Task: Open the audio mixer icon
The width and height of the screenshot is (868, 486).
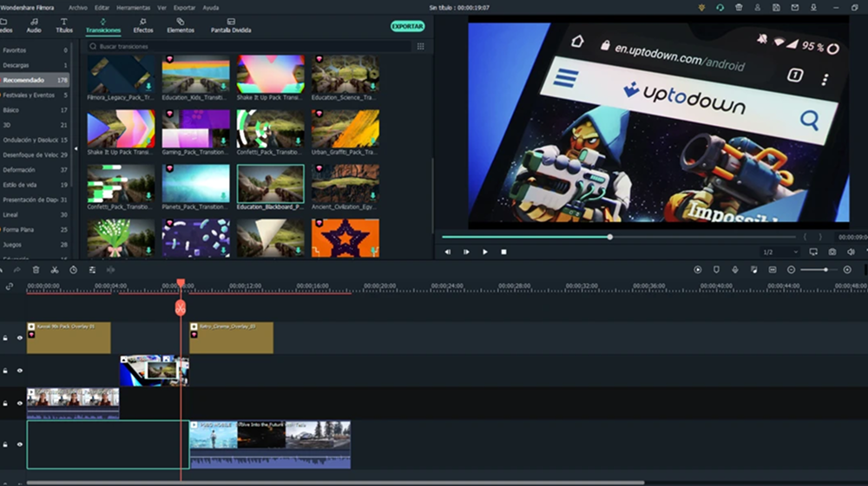Action: pyautogui.click(x=754, y=270)
